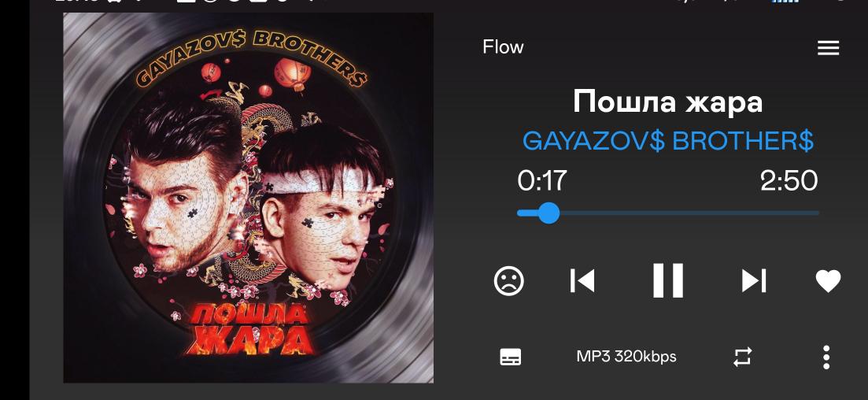Screen dimensions: 868x400
Task: Open the lyrics panel icon
Action: [511, 357]
